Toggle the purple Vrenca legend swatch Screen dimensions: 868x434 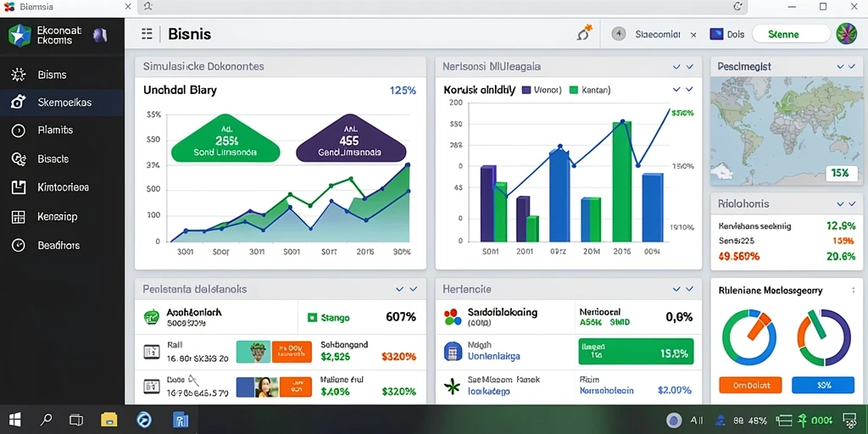[526, 90]
